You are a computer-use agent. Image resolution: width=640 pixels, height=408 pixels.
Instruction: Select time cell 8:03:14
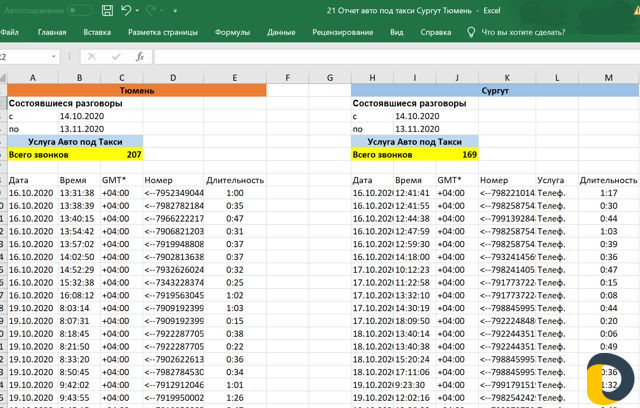pos(79,308)
